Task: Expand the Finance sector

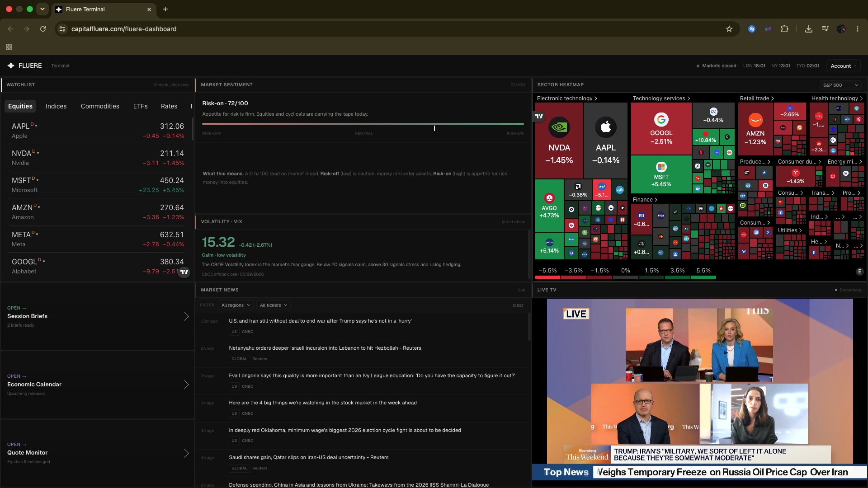Action: pyautogui.click(x=645, y=200)
